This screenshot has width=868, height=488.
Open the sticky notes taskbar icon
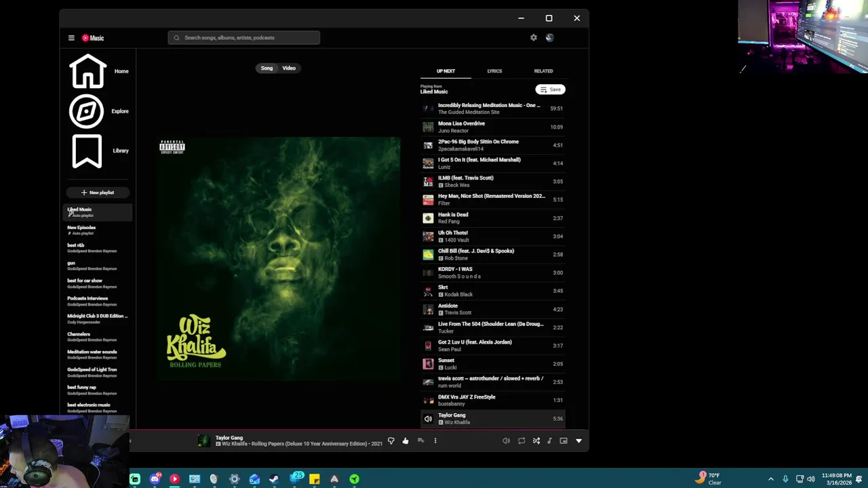point(314,479)
